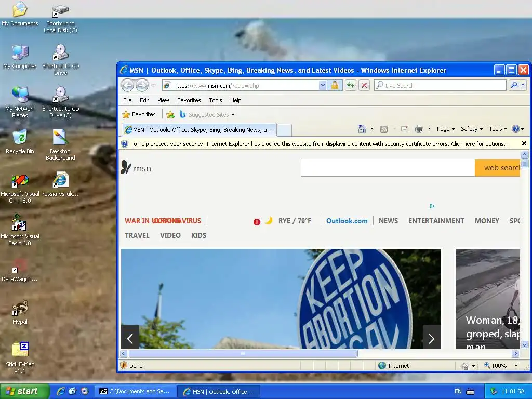The image size is (532, 399).
Task: Open the Favorites menu
Action: [189, 100]
